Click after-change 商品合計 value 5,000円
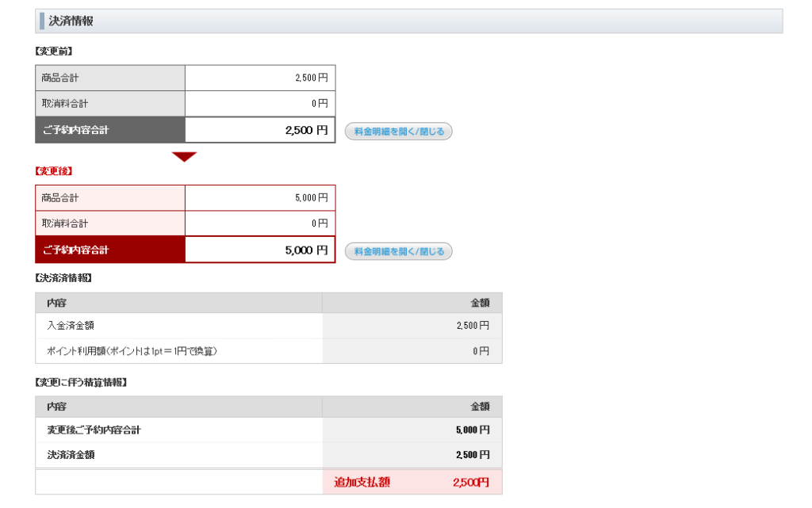Image resolution: width=812 pixels, height=508 pixels. click(x=310, y=197)
